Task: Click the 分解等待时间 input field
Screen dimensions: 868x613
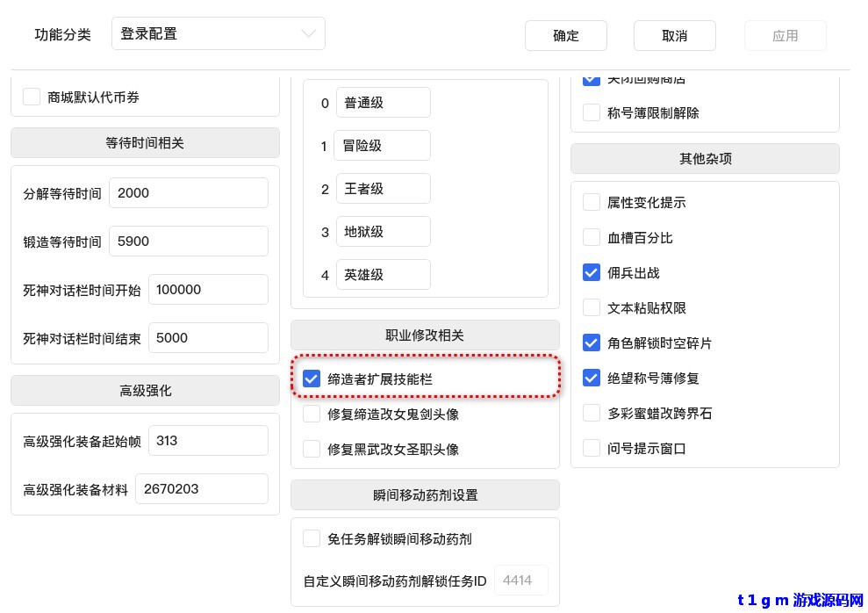Action: pos(188,193)
